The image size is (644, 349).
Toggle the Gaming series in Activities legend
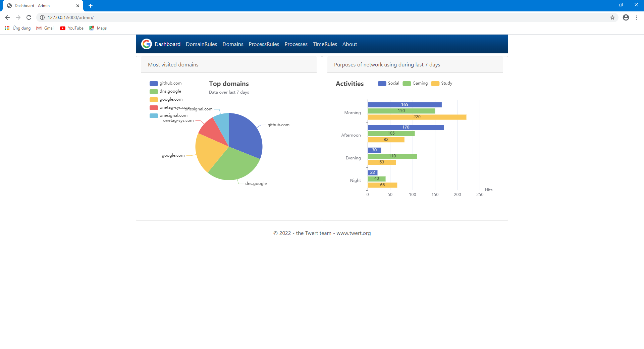[x=415, y=83]
